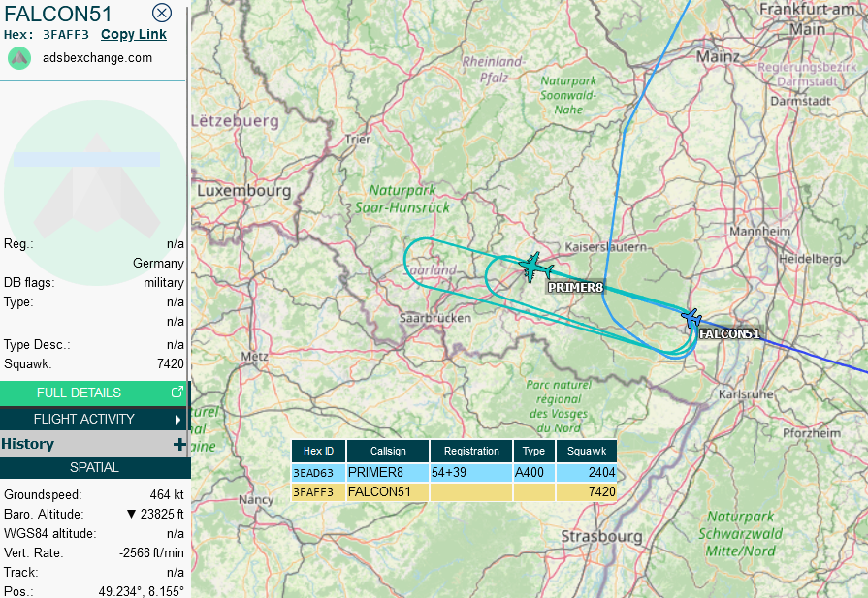The width and height of the screenshot is (868, 598).
Task: Click the Hex 3FAFF3 identifier text
Action: click(x=66, y=34)
